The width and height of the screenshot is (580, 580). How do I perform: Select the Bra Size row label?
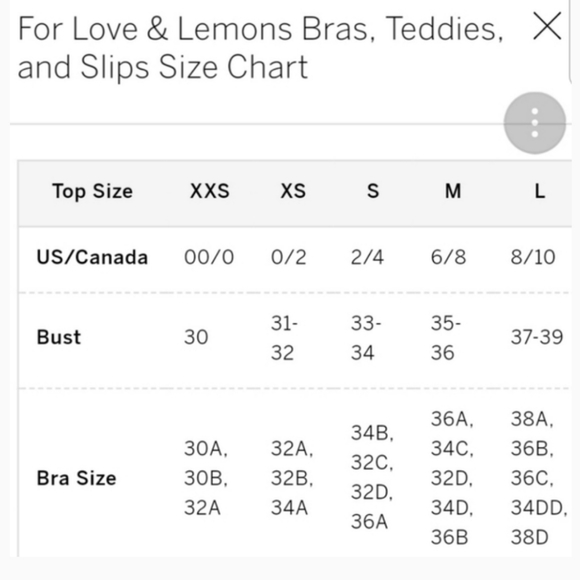[77, 478]
